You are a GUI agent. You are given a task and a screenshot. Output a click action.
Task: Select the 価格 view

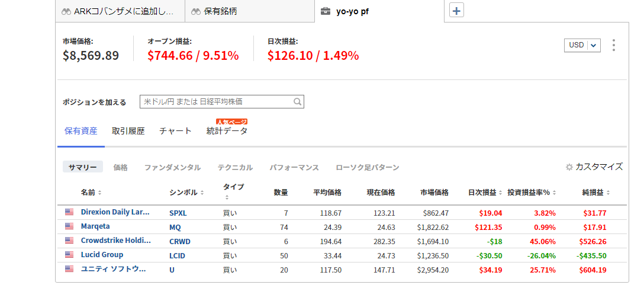click(120, 168)
